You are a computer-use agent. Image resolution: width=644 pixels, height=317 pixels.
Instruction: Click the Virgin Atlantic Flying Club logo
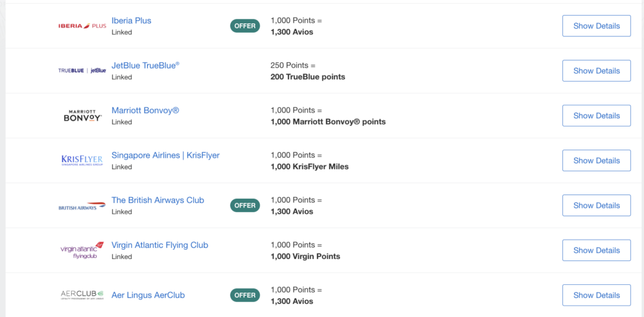coord(82,250)
